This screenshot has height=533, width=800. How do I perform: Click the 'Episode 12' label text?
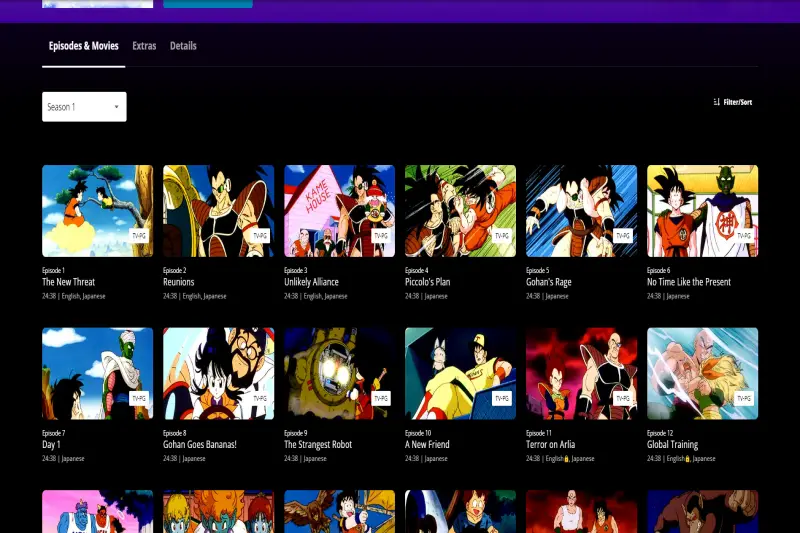tap(660, 433)
